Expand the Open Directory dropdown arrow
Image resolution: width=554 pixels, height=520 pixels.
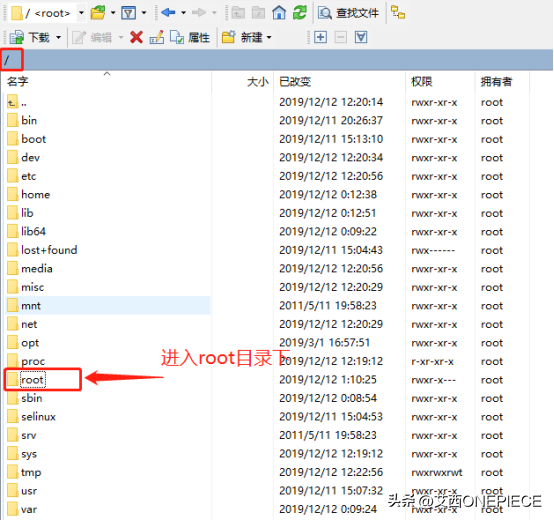pos(113,13)
